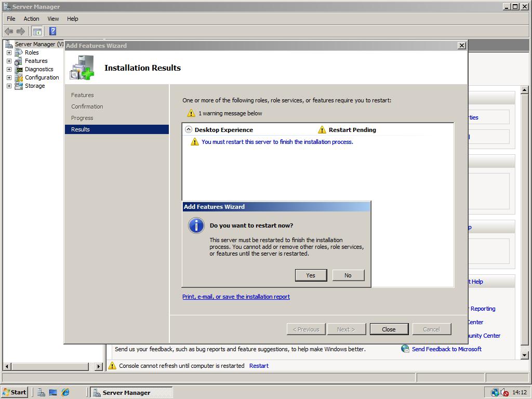Click the tree pane horizontal scroll right arrow
Image resolution: width=532 pixels, height=399 pixels.
pos(98,366)
